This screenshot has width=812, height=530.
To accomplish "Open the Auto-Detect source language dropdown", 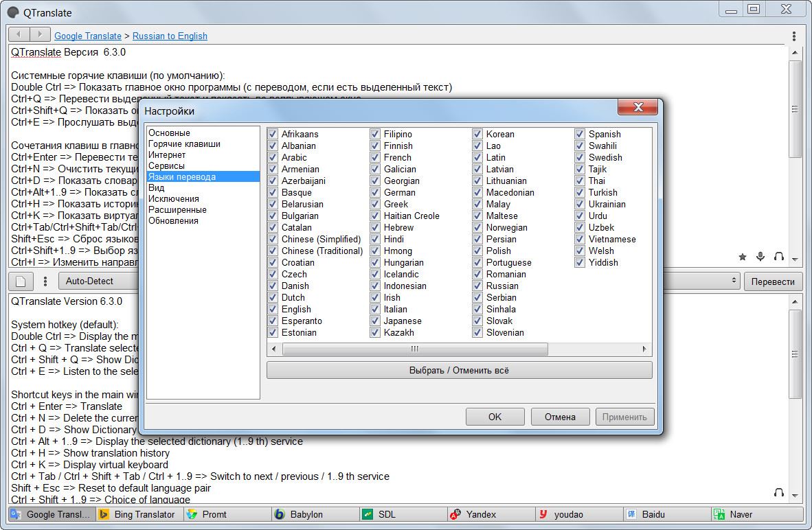I will click(98, 281).
